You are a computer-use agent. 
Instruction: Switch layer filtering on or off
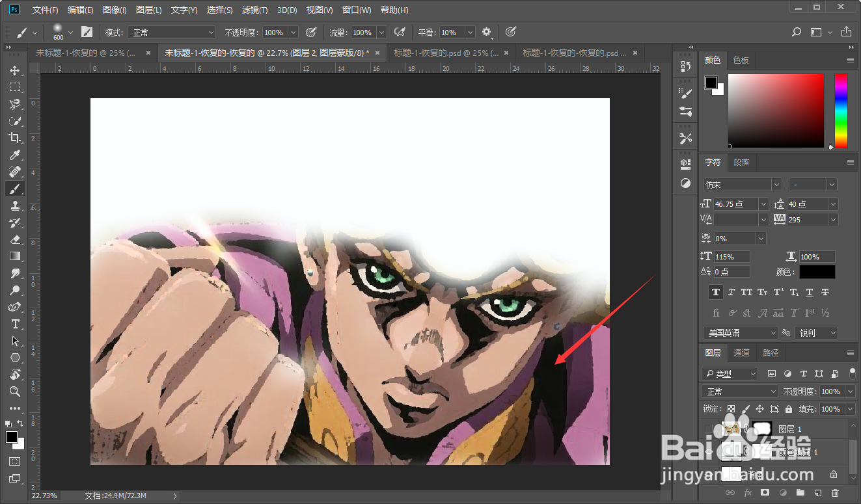pyautogui.click(x=853, y=373)
